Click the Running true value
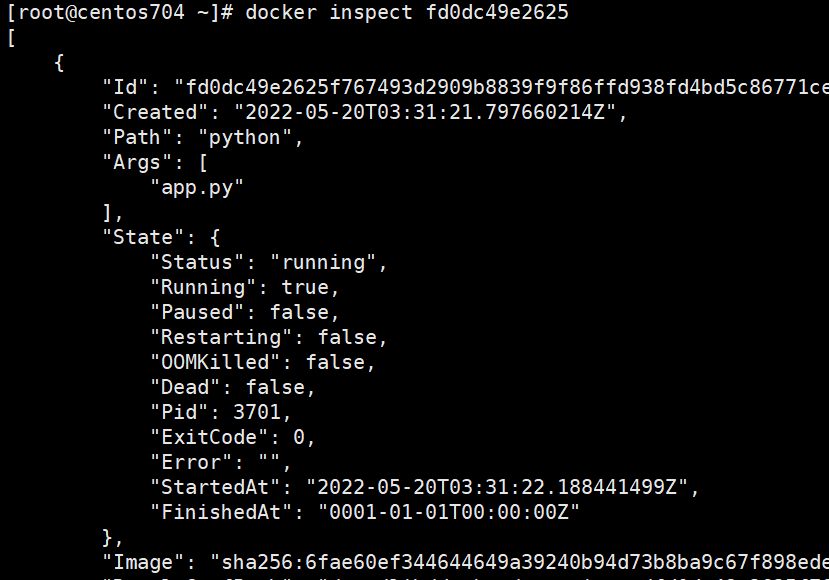The image size is (829, 580). [305, 287]
